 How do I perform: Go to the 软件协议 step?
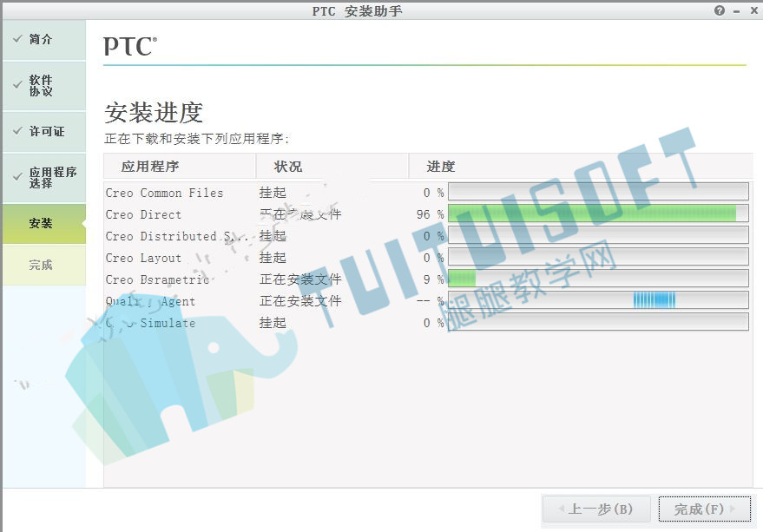tap(41, 85)
